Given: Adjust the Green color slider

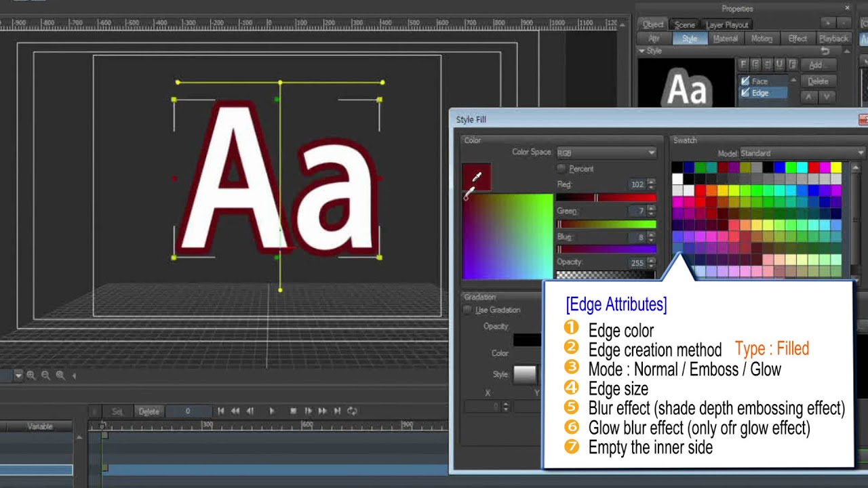Looking at the screenshot, I should (606, 224).
